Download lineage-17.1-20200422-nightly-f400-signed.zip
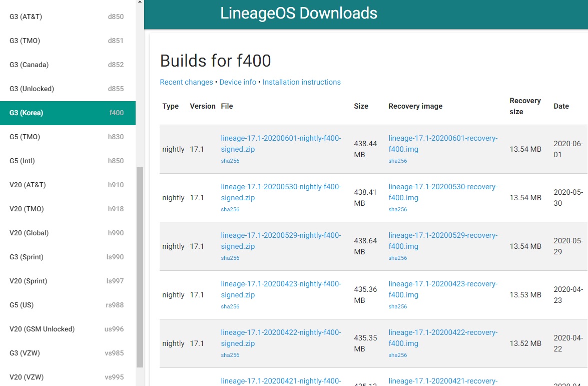This screenshot has width=588, height=386. pyautogui.click(x=281, y=337)
